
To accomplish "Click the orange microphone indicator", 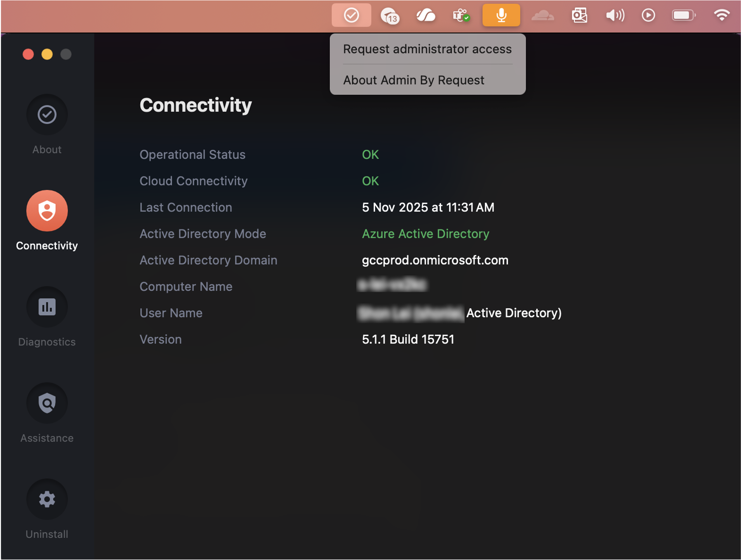I will tap(501, 15).
